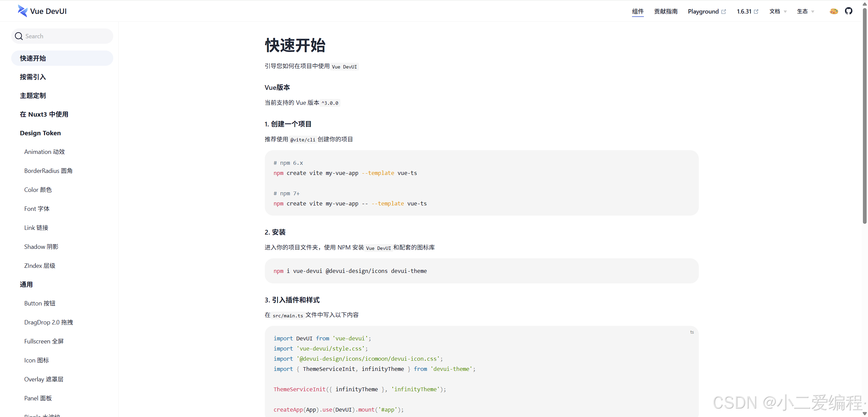Open the GitHub repository icon
The width and height of the screenshot is (868, 417).
pos(848,11)
